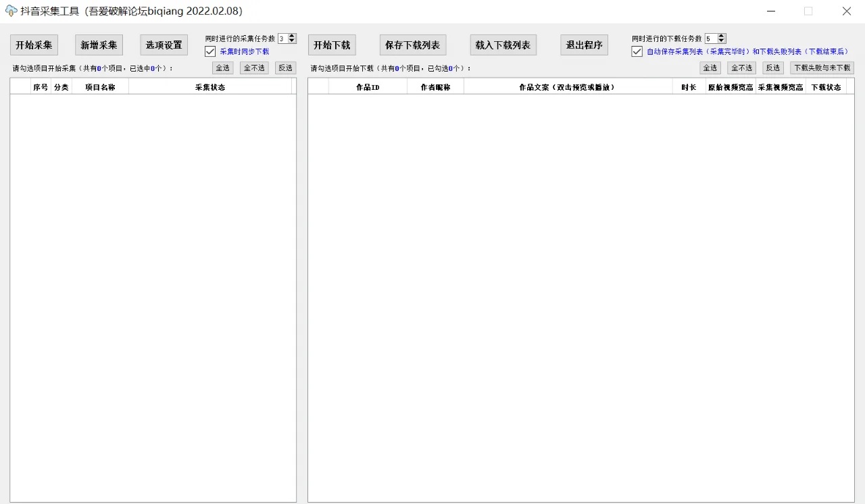
Task: Click the 作者昵称 column header
Action: [x=435, y=87]
